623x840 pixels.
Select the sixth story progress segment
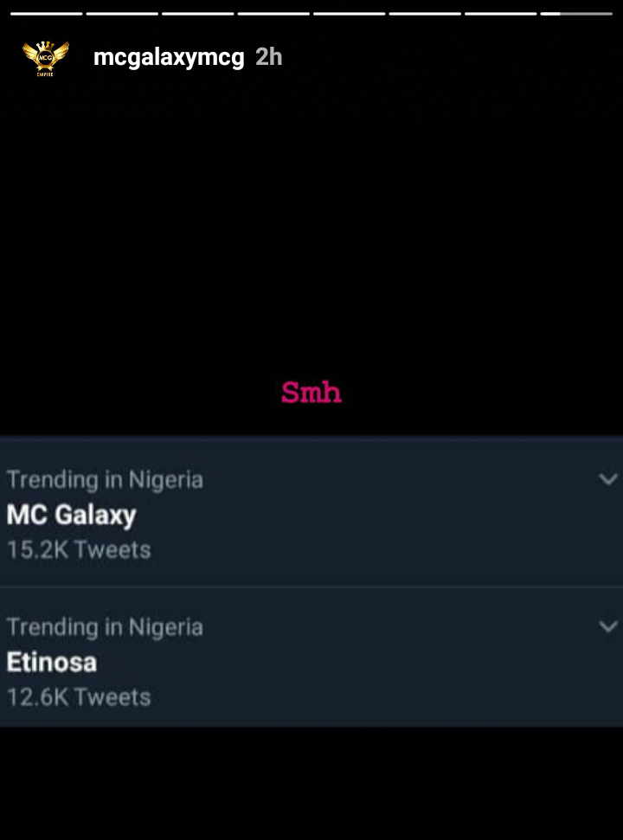point(425,14)
